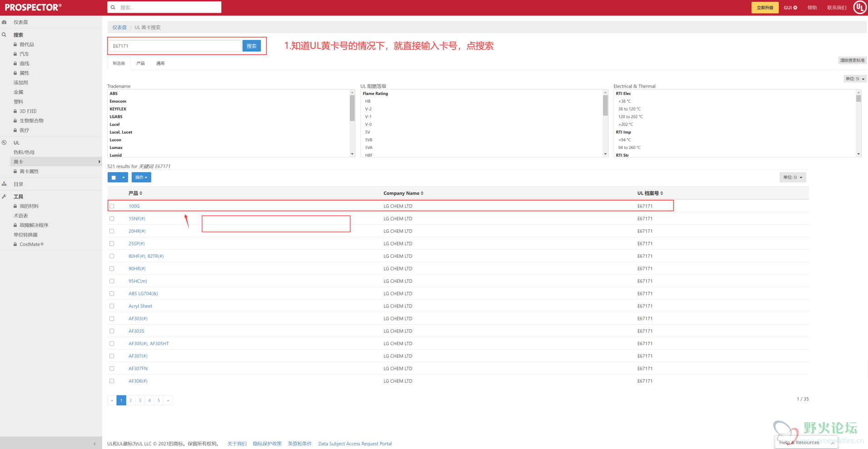868x449 pixels.
Task: Click the 工具 wrench icon
Action: pos(4,196)
